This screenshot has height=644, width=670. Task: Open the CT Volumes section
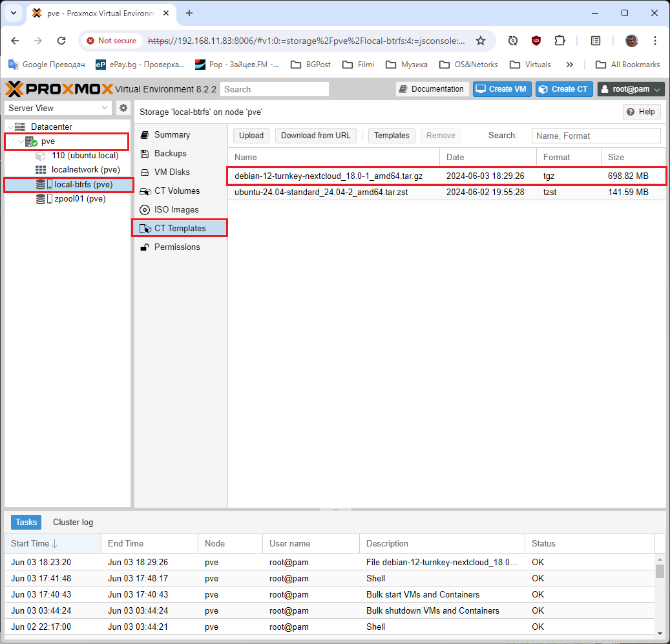coord(177,191)
